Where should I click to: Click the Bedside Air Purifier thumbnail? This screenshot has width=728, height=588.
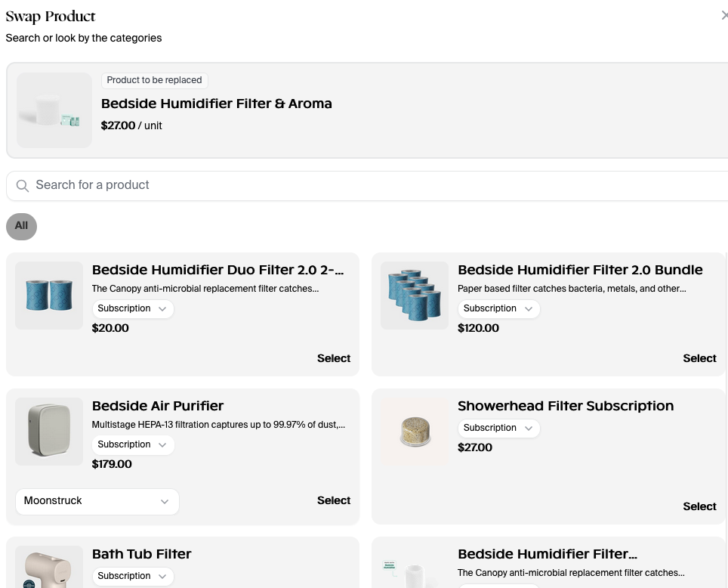coord(49,432)
